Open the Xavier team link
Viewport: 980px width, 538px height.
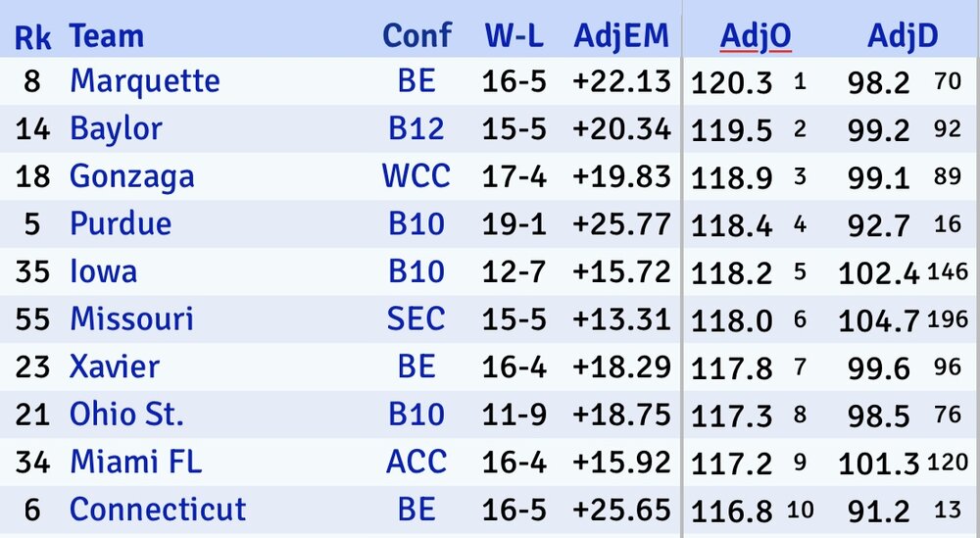(x=114, y=367)
